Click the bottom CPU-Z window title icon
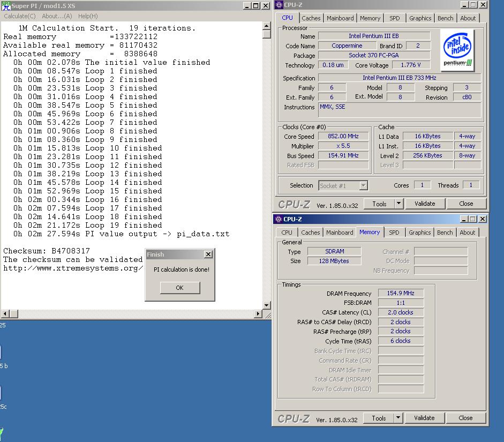 (279, 219)
